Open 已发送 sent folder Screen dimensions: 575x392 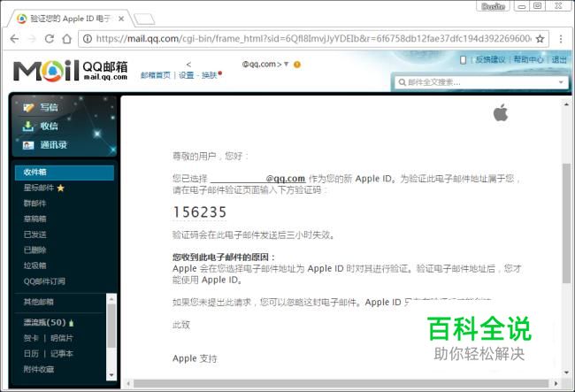tap(34, 234)
